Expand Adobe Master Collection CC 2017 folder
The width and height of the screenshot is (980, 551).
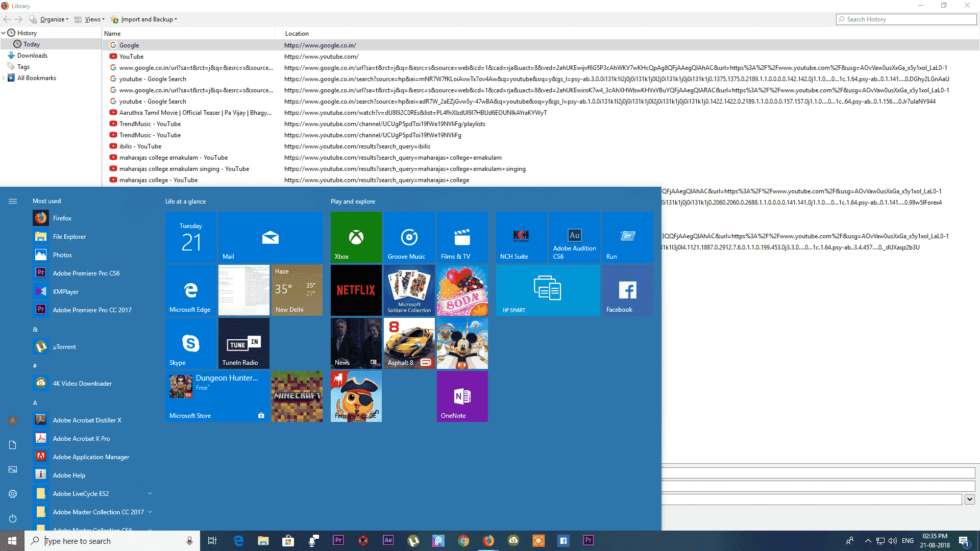[x=150, y=512]
